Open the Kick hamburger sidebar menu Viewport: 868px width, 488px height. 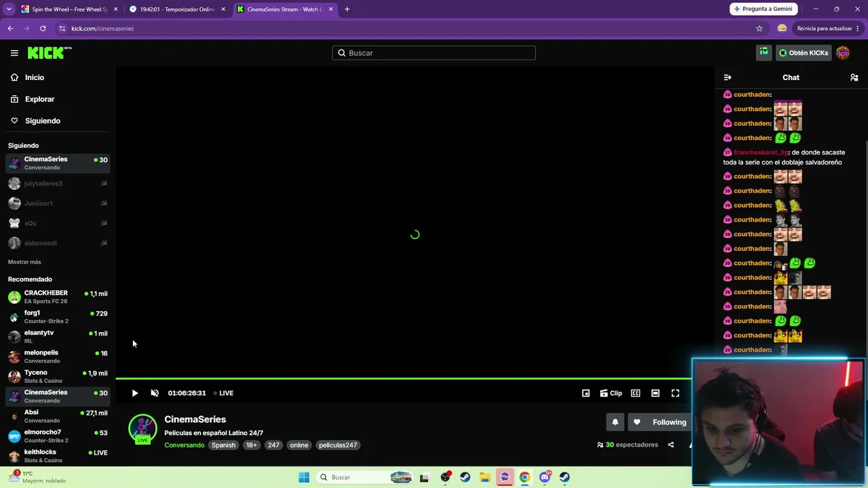(14, 53)
